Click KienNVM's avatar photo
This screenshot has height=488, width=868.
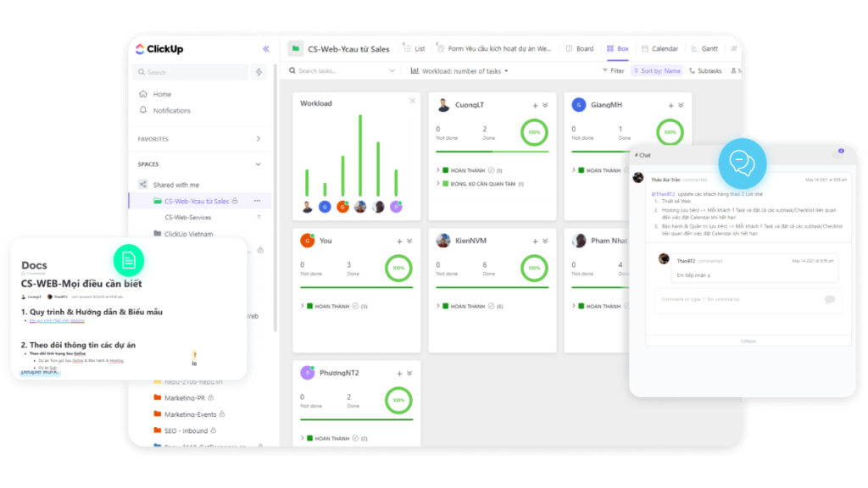click(443, 241)
